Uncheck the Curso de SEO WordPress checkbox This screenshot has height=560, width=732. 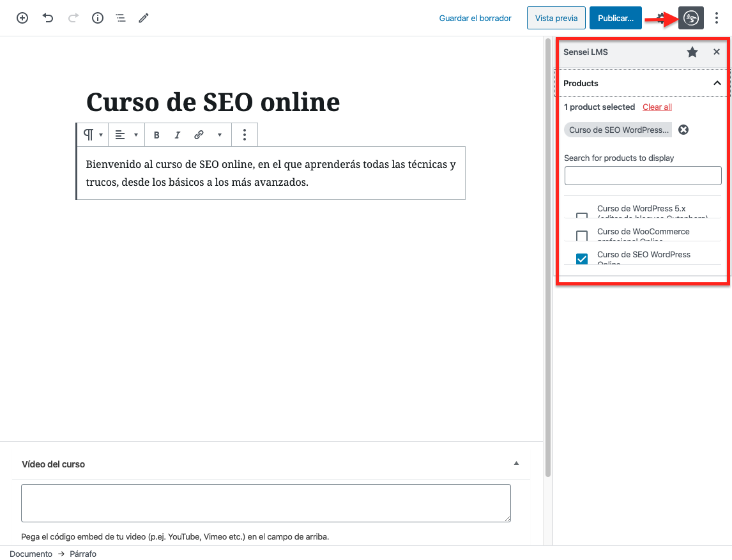[582, 259]
